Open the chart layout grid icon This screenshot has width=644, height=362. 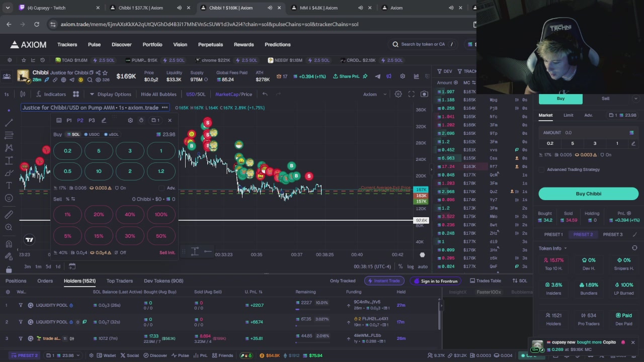[76, 94]
